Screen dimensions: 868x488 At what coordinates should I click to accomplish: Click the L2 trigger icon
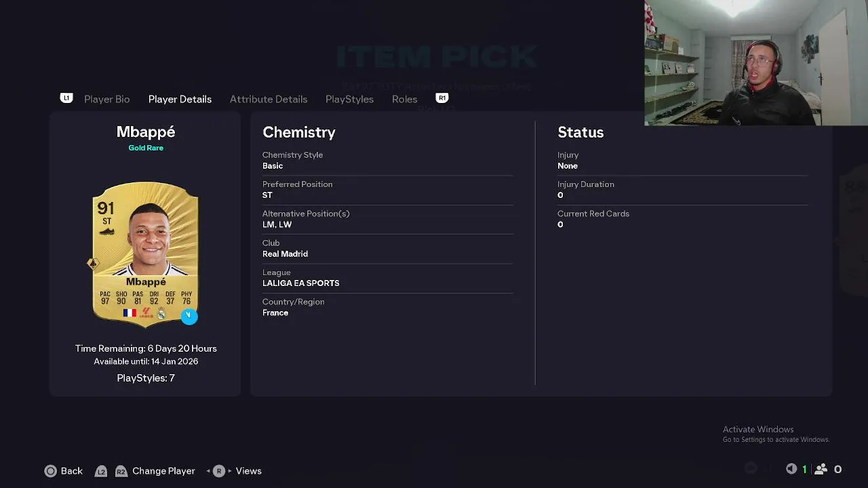coord(101,471)
